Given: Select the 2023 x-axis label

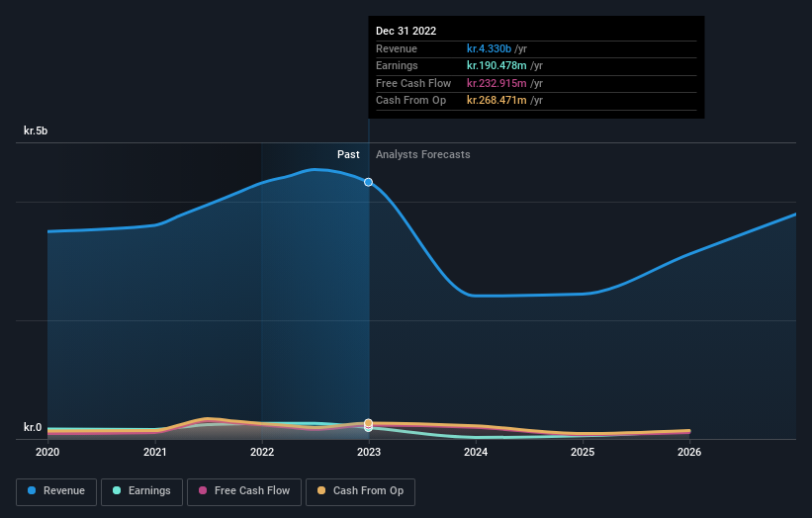Looking at the screenshot, I should 369,452.
